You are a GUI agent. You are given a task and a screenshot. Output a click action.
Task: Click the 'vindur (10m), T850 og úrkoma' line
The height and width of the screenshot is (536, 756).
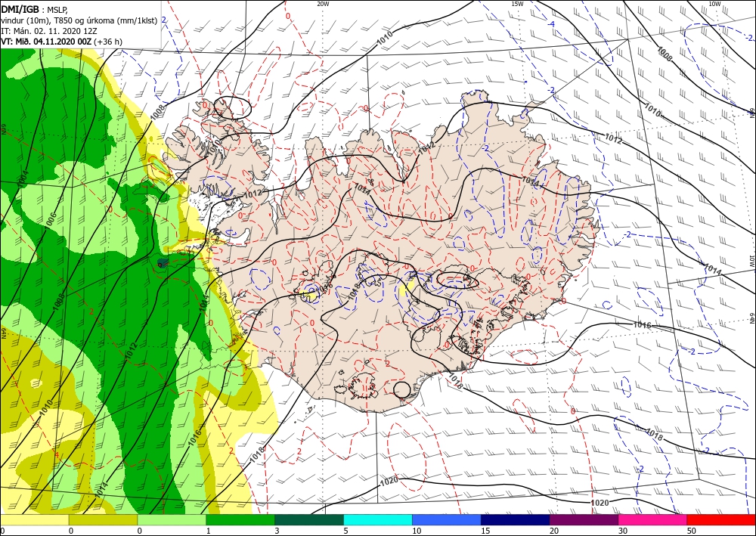click(79, 20)
